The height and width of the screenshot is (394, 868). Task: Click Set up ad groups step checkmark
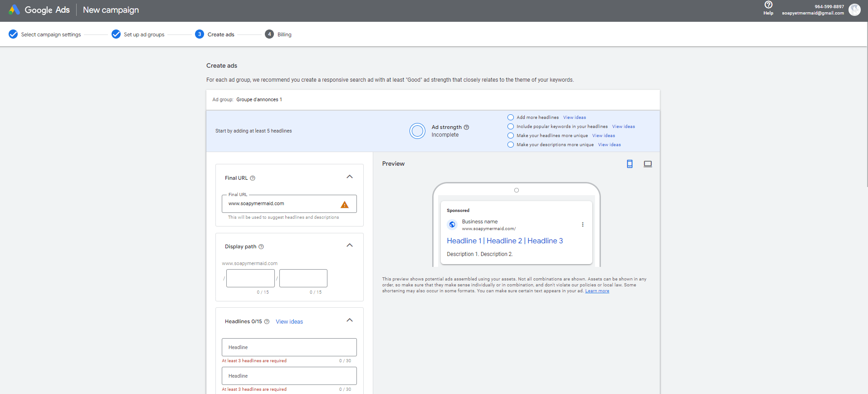116,34
